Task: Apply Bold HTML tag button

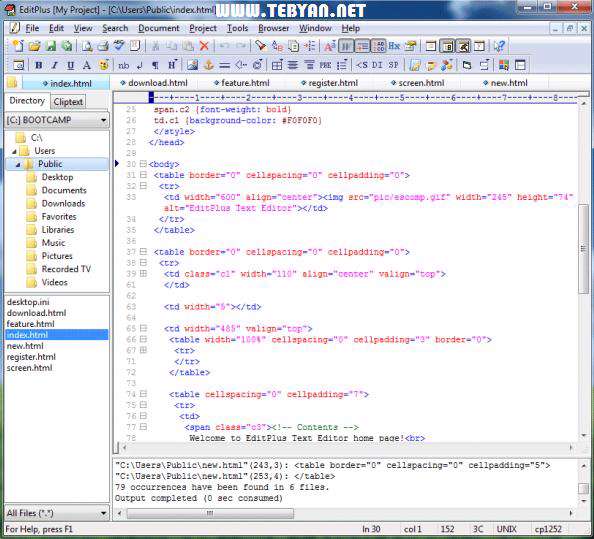Action: point(38,65)
